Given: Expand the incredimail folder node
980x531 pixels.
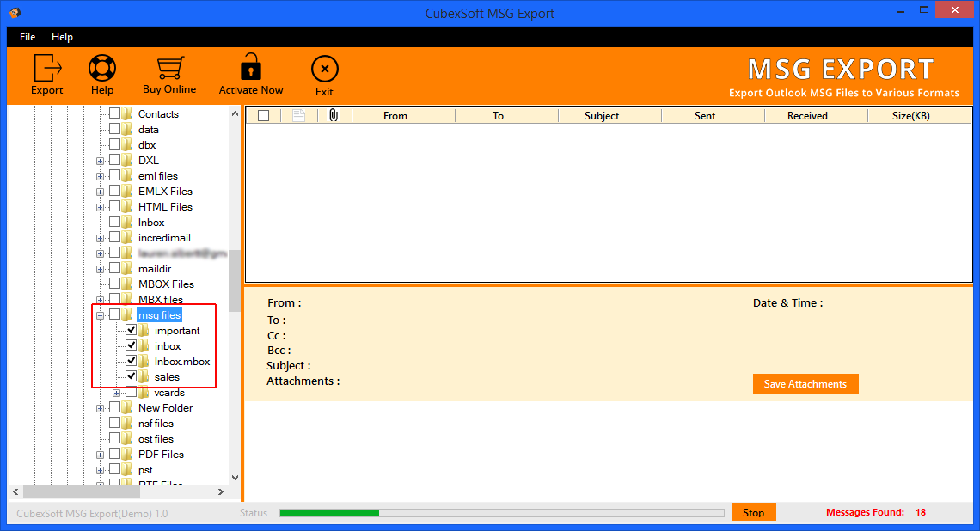Looking at the screenshot, I should point(100,238).
